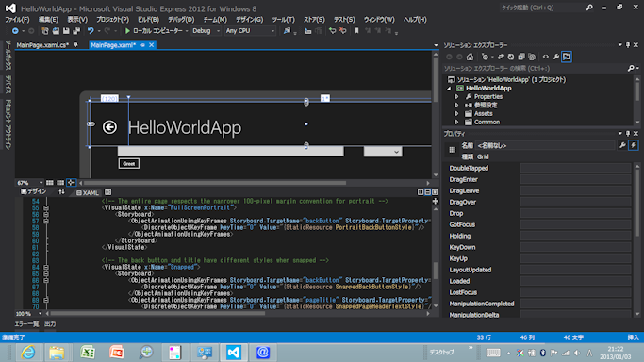Open File Explorer from the taskbar
Viewport: 644px width, 362px height.
click(57, 353)
